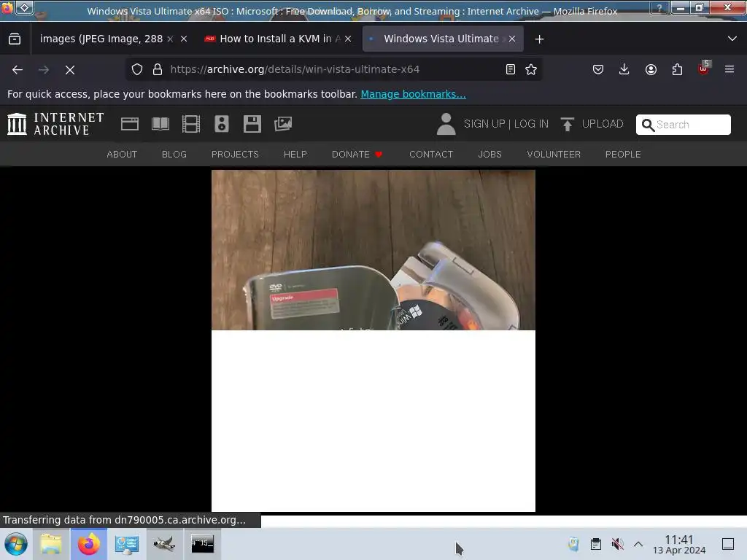Open the Extensions puzzle icon
747x560 pixels.
coord(677,69)
